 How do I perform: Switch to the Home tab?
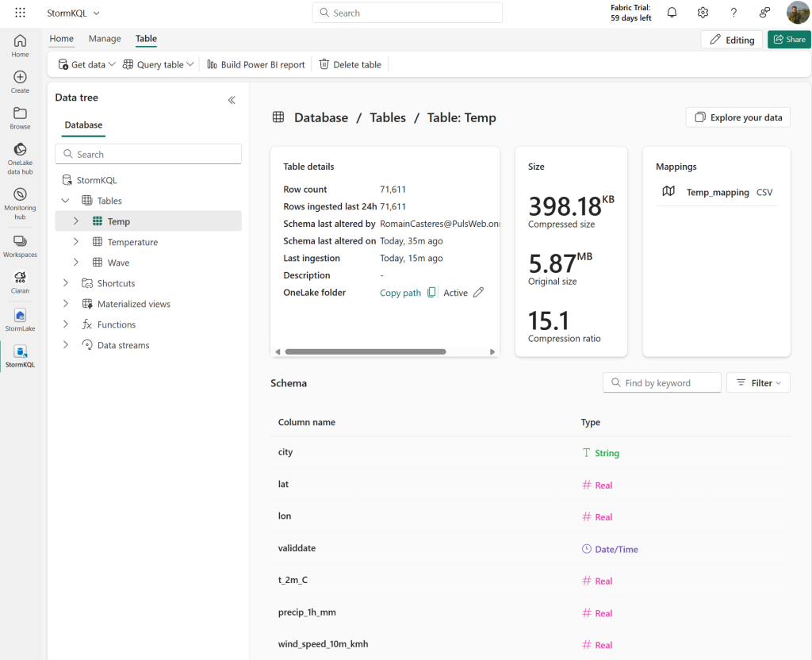(x=62, y=39)
